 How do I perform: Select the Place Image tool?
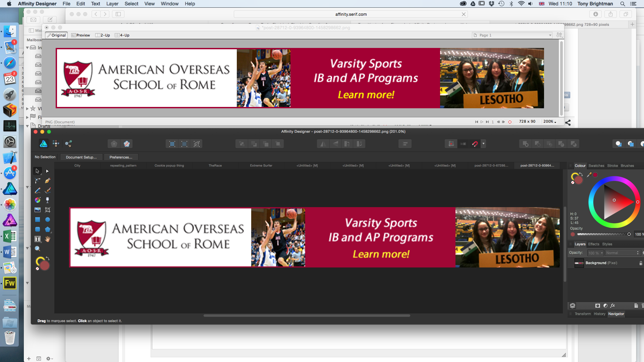(38, 210)
